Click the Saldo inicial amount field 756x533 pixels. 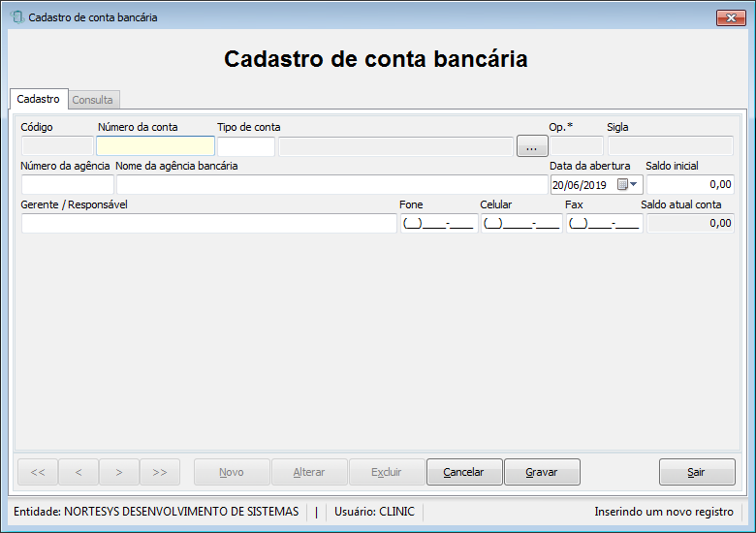pos(690,184)
